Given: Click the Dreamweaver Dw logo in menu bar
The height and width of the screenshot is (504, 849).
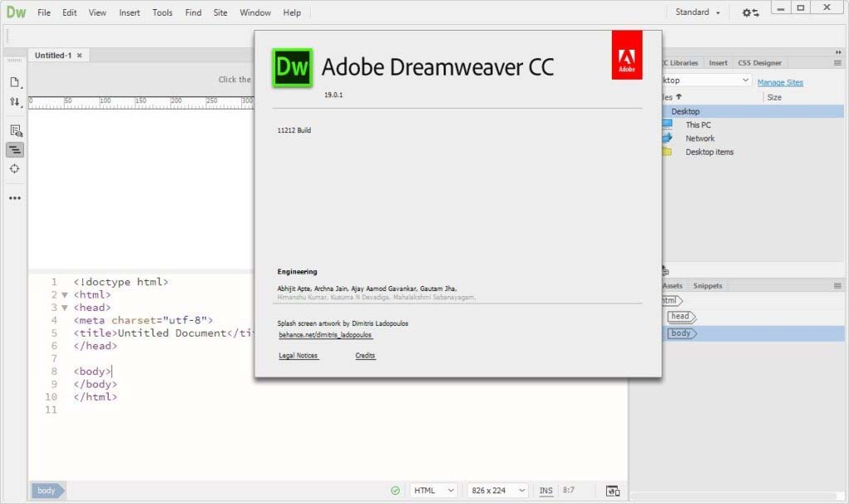Looking at the screenshot, I should [16, 12].
